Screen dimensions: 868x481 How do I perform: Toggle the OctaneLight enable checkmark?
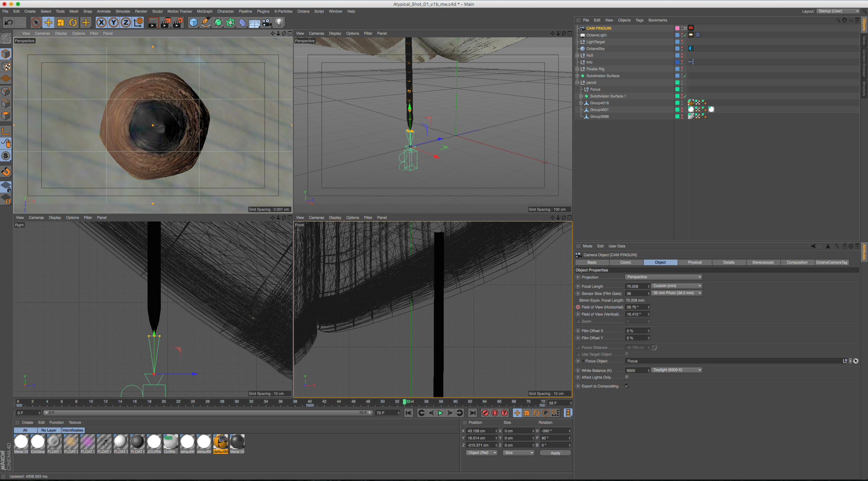tap(685, 35)
